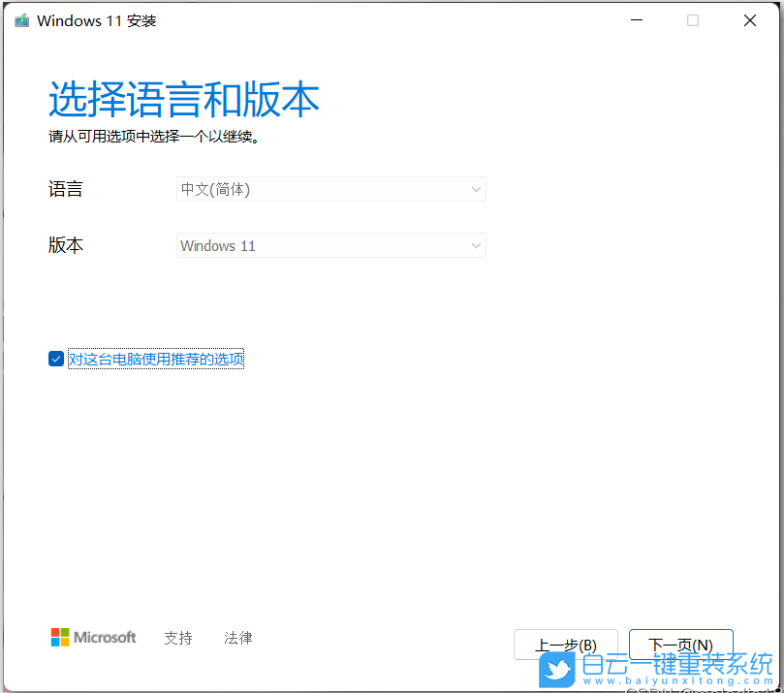784x693 pixels.
Task: Open the 语言 dropdown showing 中文(简体)
Action: (330, 189)
